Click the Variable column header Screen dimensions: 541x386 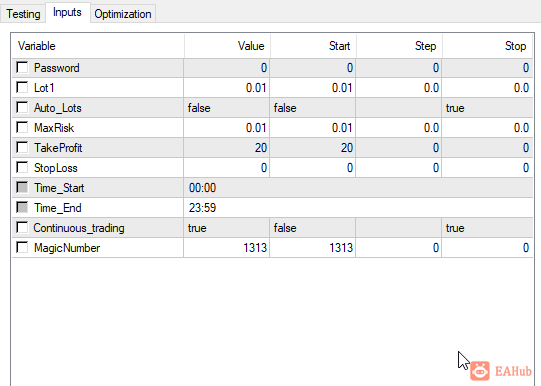[x=98, y=46]
